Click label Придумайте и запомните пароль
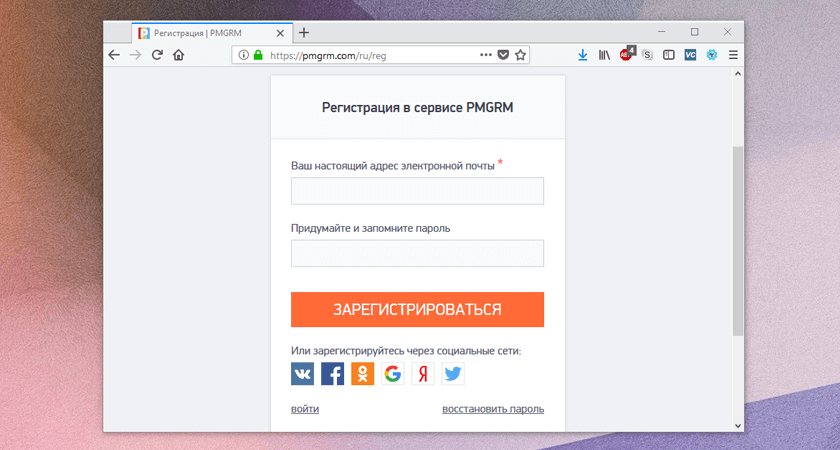Viewport: 840px width, 450px height. [371, 228]
